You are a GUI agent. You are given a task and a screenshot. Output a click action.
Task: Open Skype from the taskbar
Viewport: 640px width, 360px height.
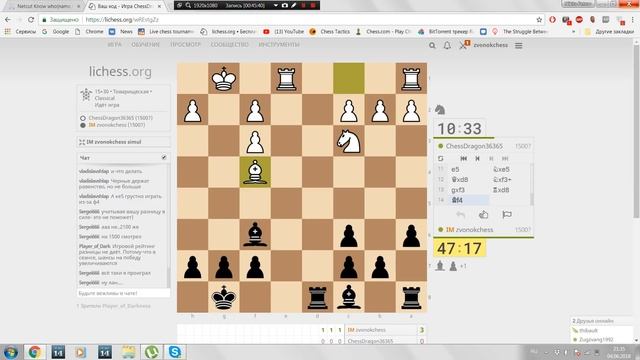pos(175,352)
